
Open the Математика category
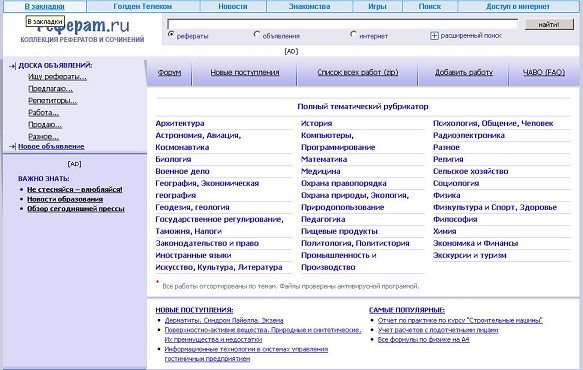(x=324, y=160)
